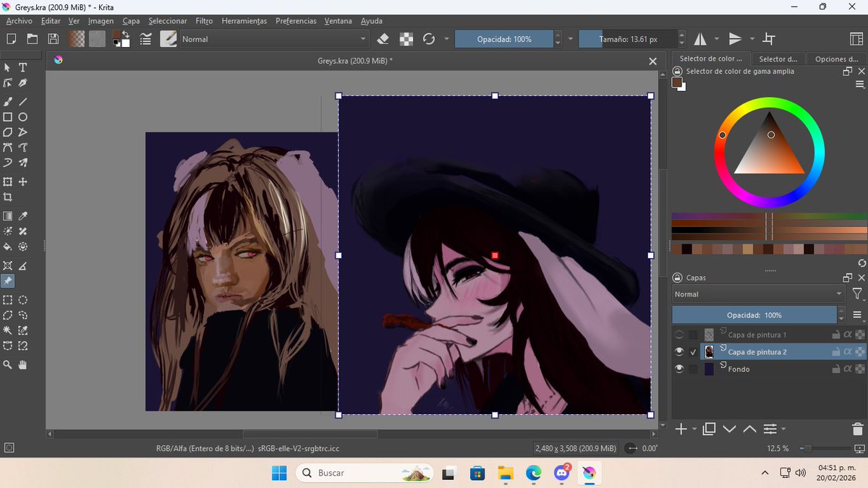Select the Move tool
868x488 pixels.
[22, 182]
